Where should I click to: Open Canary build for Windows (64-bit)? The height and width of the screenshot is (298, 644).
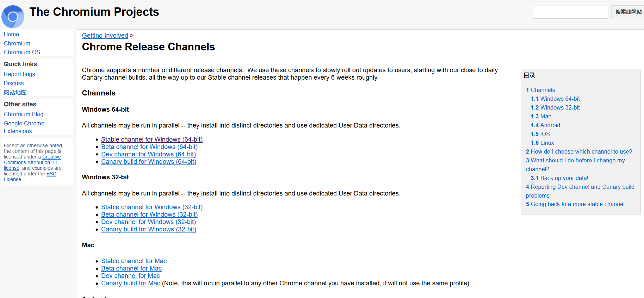click(x=148, y=162)
